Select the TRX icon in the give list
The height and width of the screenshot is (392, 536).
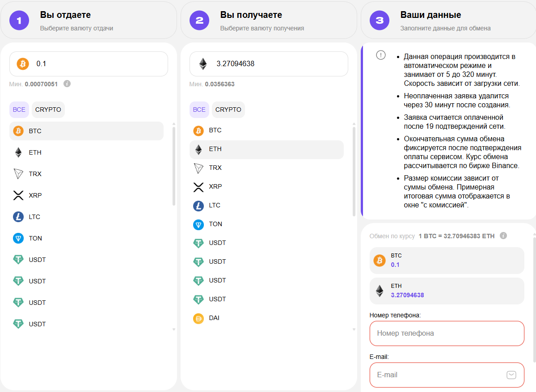[18, 174]
